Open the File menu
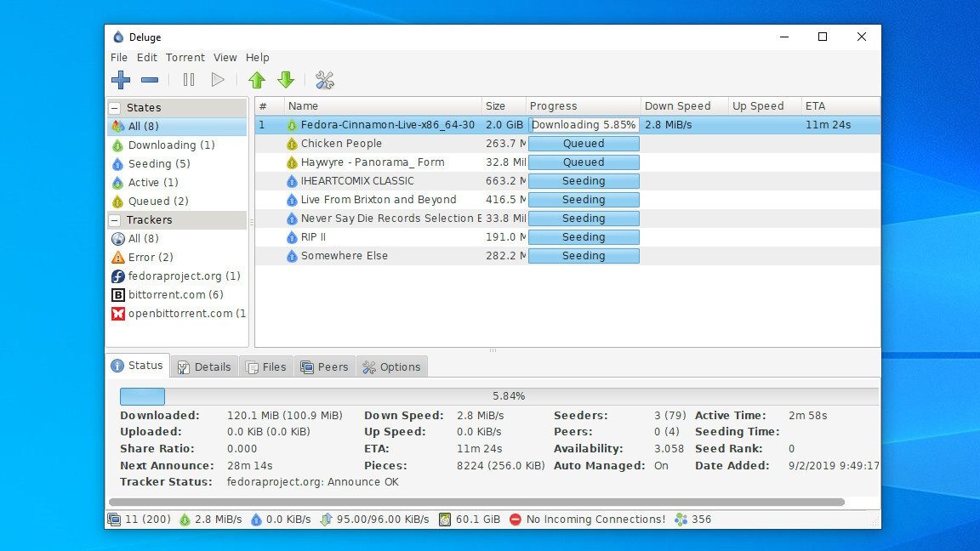Screen dimensions: 980x551 (x=119, y=58)
